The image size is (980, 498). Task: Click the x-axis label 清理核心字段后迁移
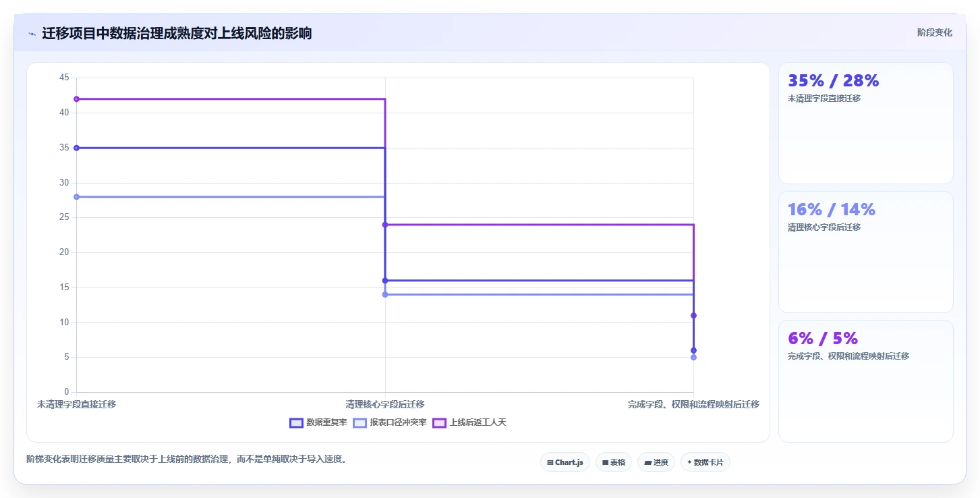385,405
